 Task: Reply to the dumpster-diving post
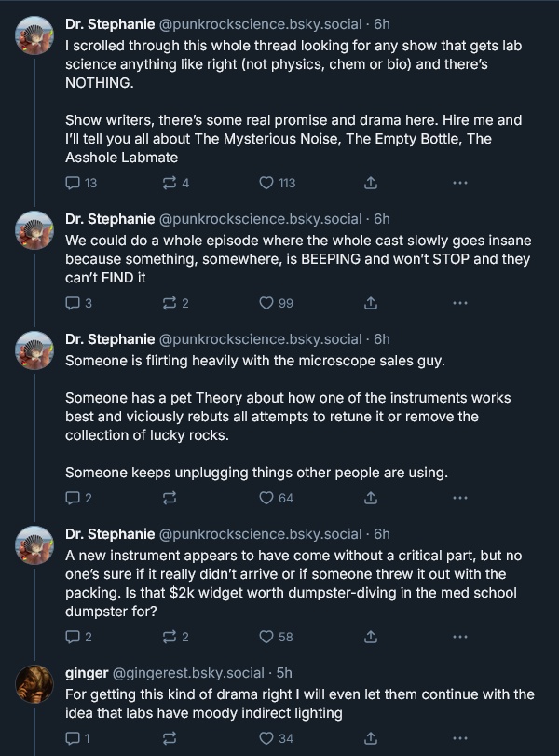(74, 637)
